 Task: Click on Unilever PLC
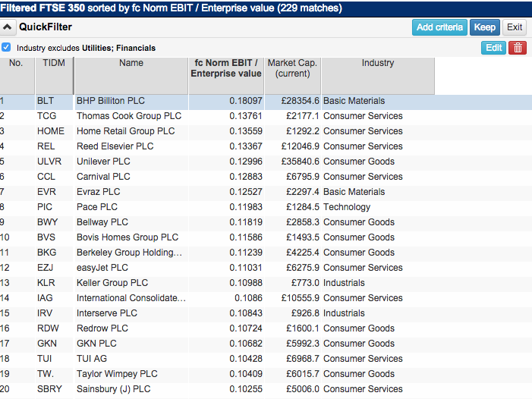(x=103, y=162)
